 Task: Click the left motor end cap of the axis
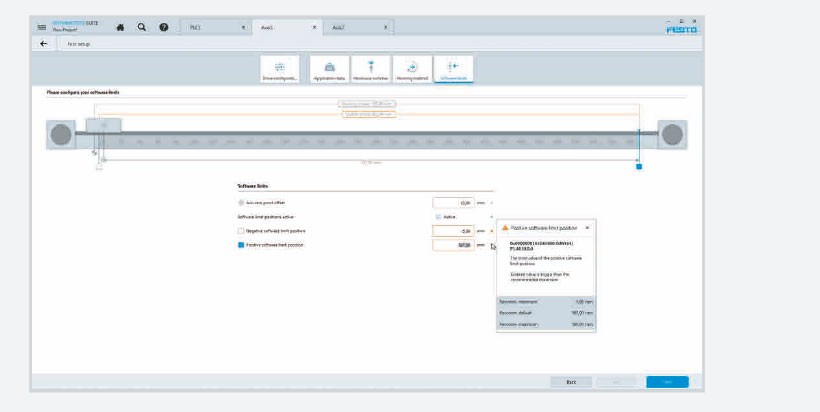point(61,134)
